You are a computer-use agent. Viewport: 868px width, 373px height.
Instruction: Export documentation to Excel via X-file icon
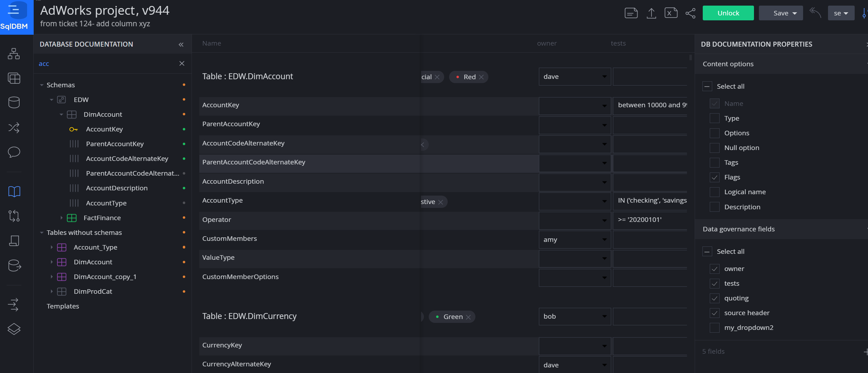(670, 13)
